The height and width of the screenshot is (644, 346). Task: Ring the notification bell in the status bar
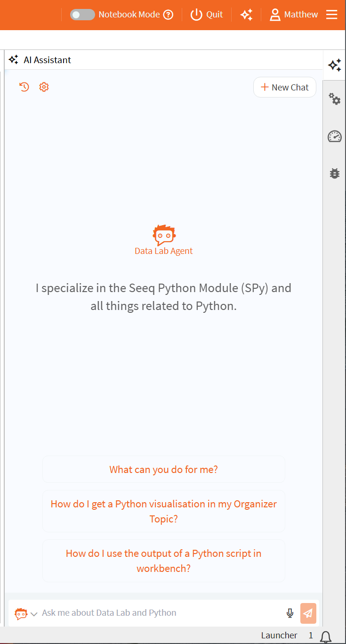tap(325, 636)
